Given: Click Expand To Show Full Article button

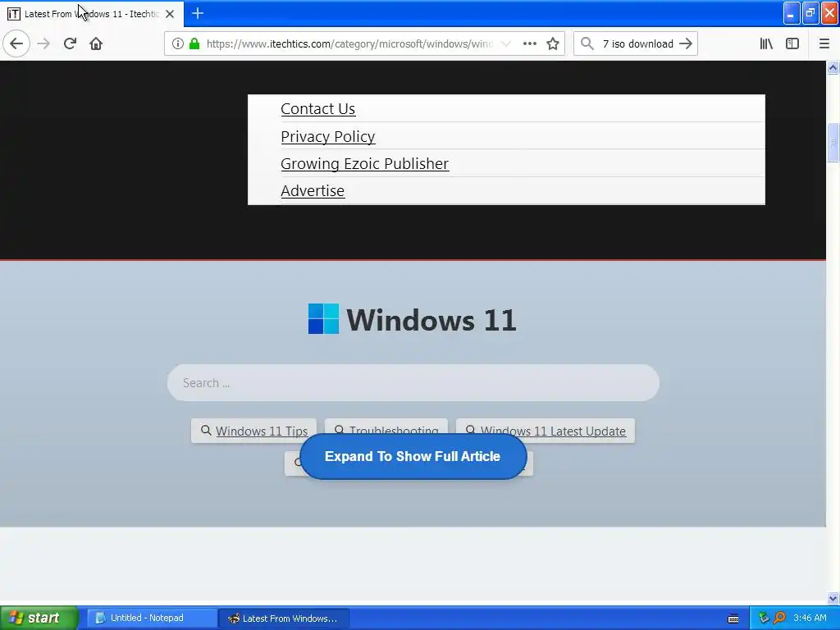Looking at the screenshot, I should [x=413, y=456].
